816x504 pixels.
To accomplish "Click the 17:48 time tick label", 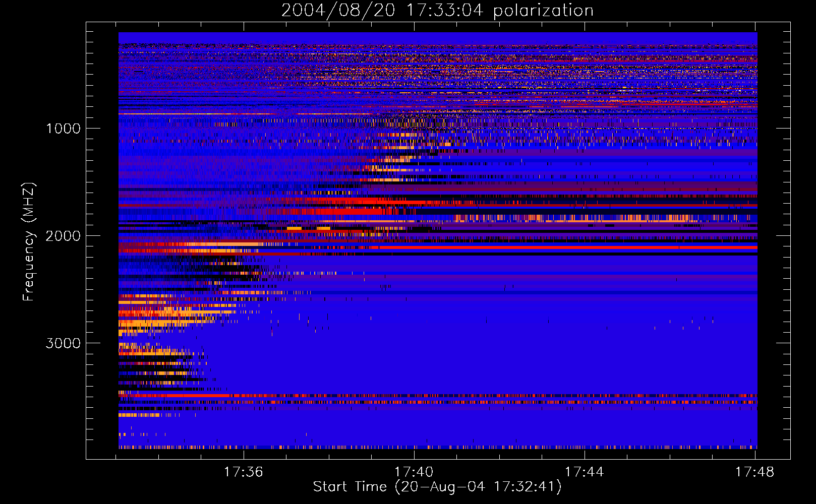I will point(755,472).
